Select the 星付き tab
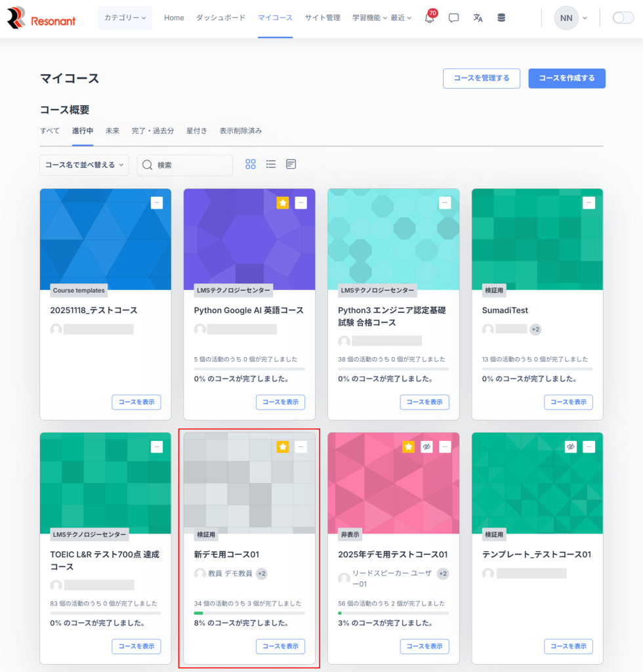Screen dimensions: 643x672 point(196,131)
